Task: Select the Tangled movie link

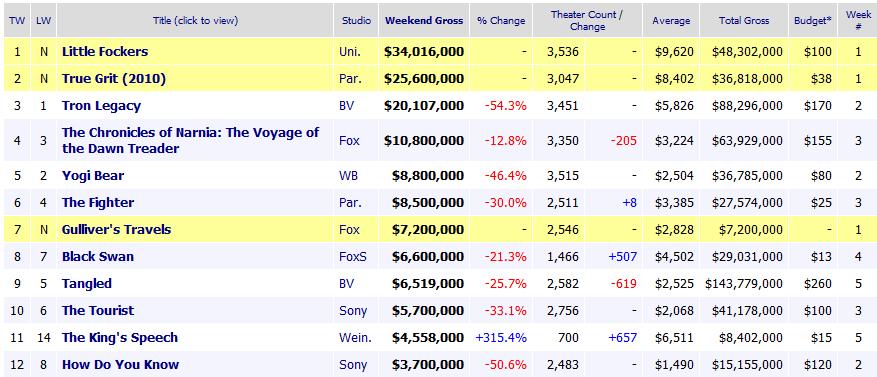Action: [x=87, y=284]
